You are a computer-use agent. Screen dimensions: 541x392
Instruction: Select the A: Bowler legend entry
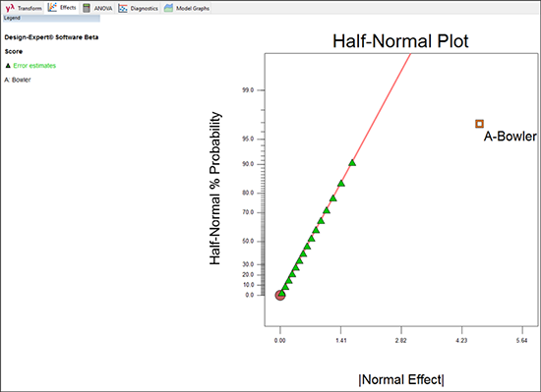pos(18,80)
